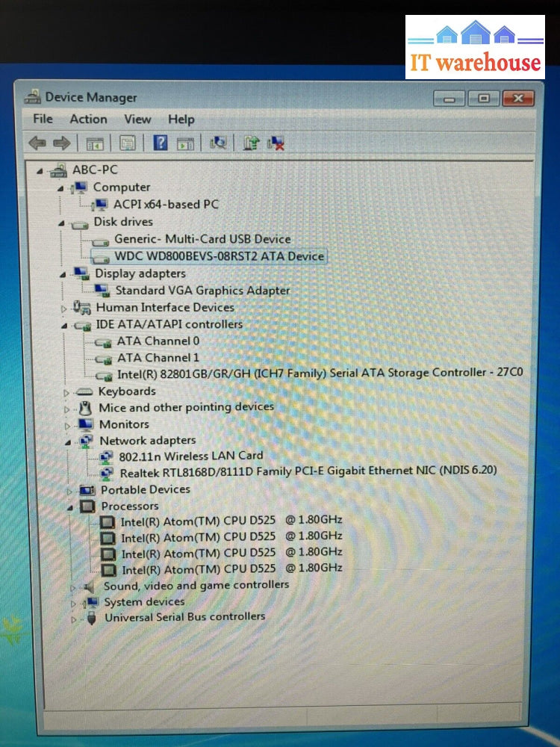560x747 pixels.
Task: Select the 802.11n Wireless LAN Card
Action: (191, 455)
